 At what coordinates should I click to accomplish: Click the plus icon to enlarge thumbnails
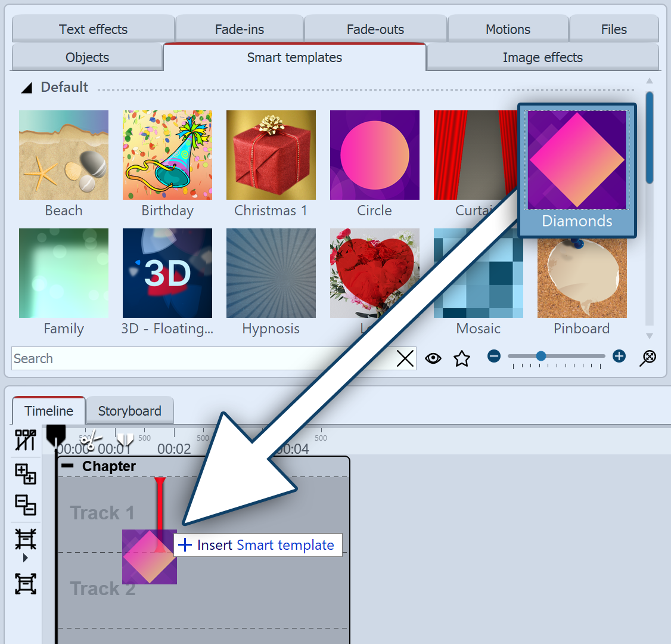tap(619, 357)
